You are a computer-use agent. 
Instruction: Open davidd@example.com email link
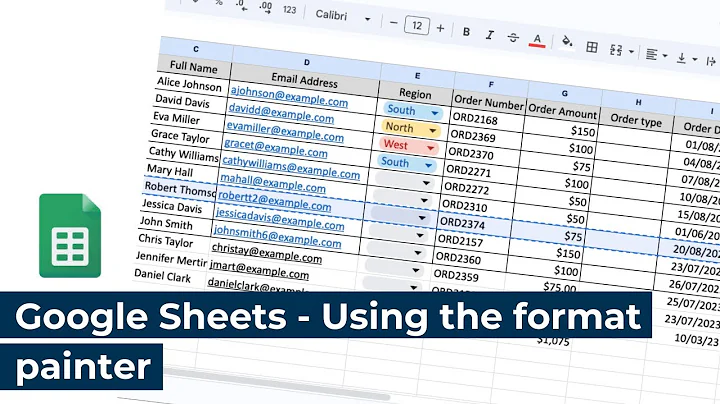click(281, 113)
